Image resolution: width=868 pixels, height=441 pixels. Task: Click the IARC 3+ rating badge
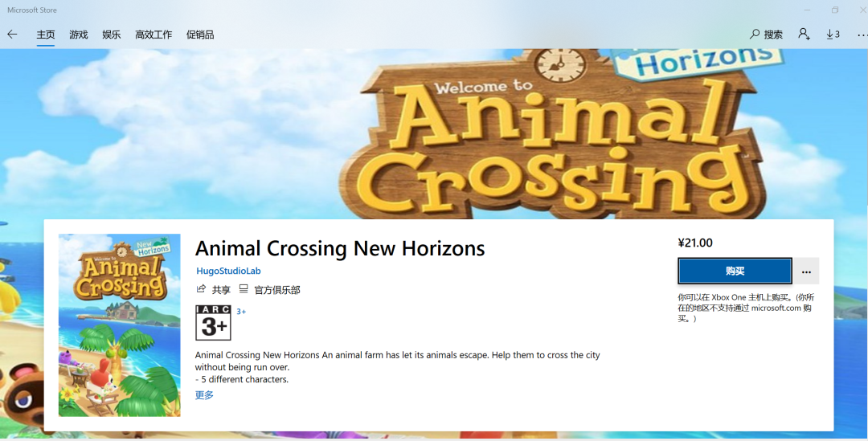[213, 323]
